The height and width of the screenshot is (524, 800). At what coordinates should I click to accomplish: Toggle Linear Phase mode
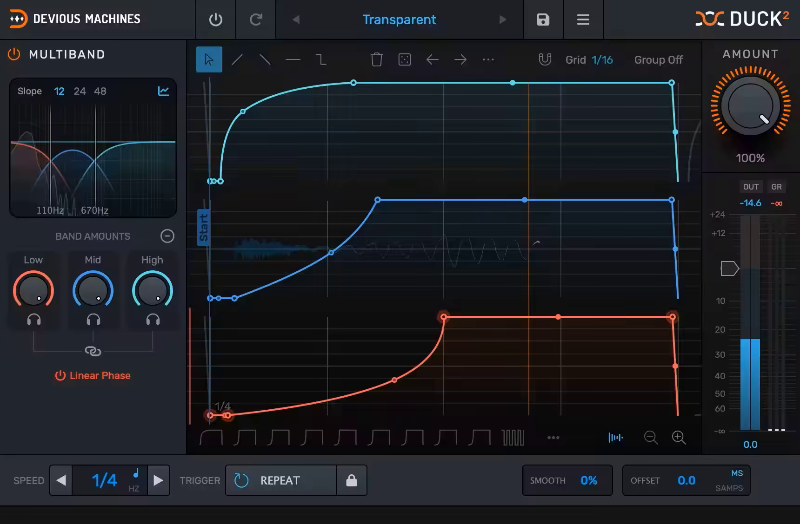tap(93, 376)
